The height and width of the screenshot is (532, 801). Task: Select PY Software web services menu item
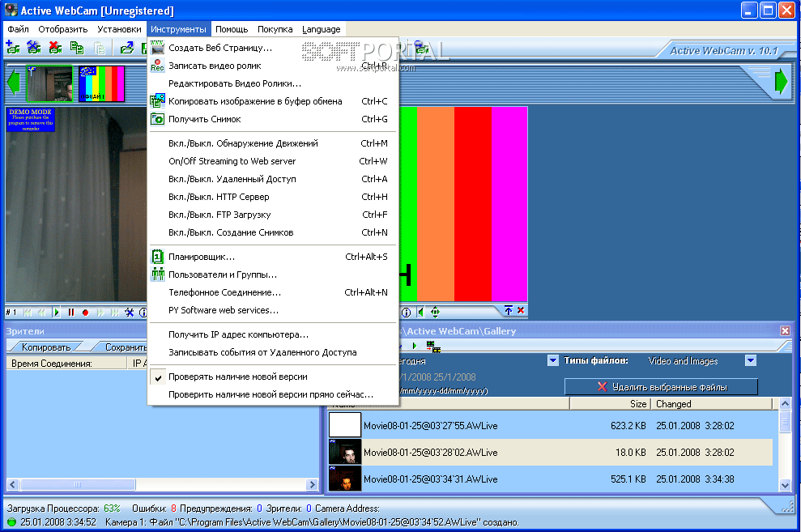pos(273,310)
